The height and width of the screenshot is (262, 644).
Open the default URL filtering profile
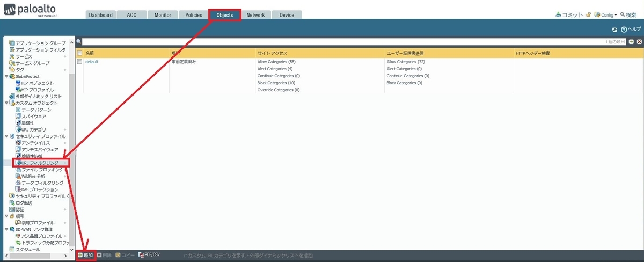tap(92, 62)
